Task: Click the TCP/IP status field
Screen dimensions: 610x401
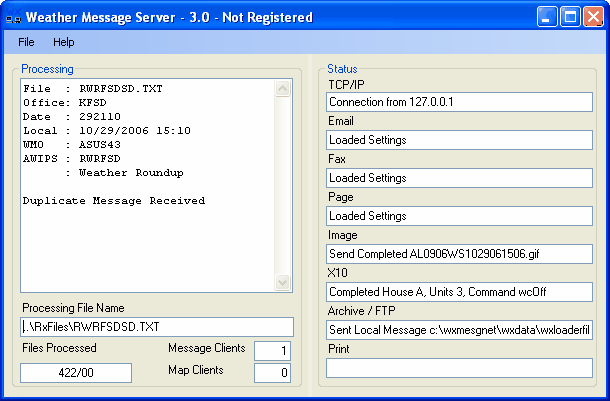Action: pyautogui.click(x=460, y=102)
